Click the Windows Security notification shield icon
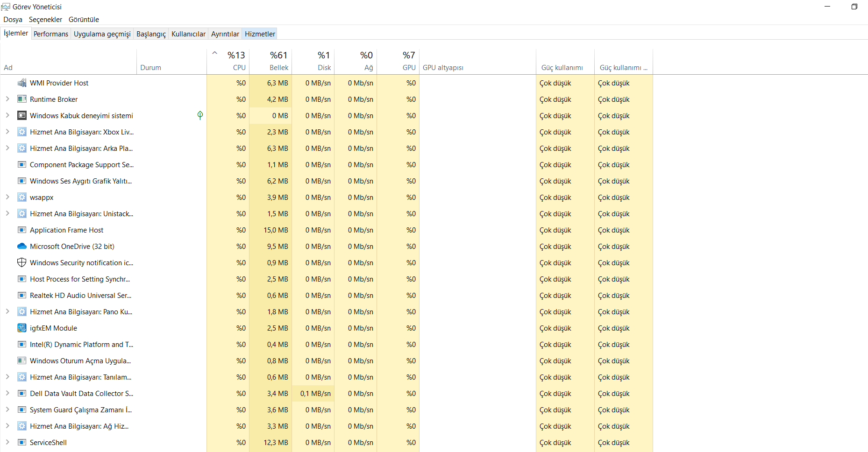The image size is (868, 452). [x=21, y=263]
